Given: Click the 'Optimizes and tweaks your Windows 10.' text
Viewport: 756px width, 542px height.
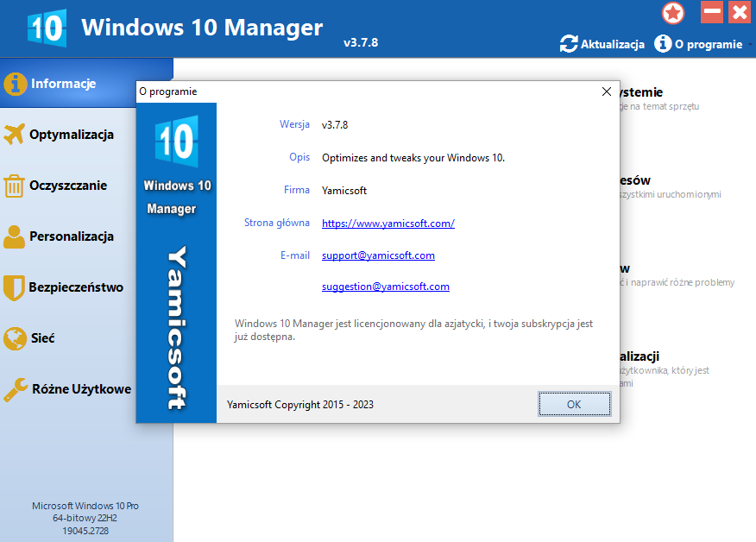Looking at the screenshot, I should (x=413, y=158).
